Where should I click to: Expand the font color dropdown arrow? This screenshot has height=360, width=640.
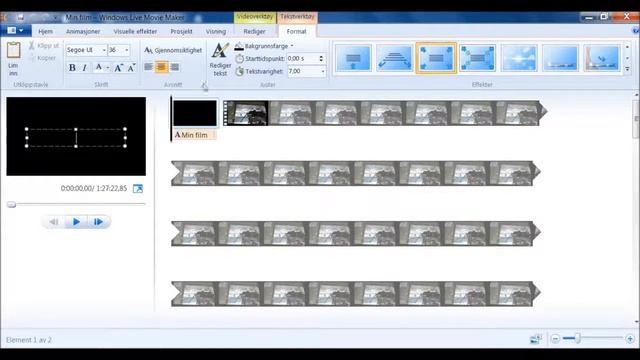click(108, 68)
